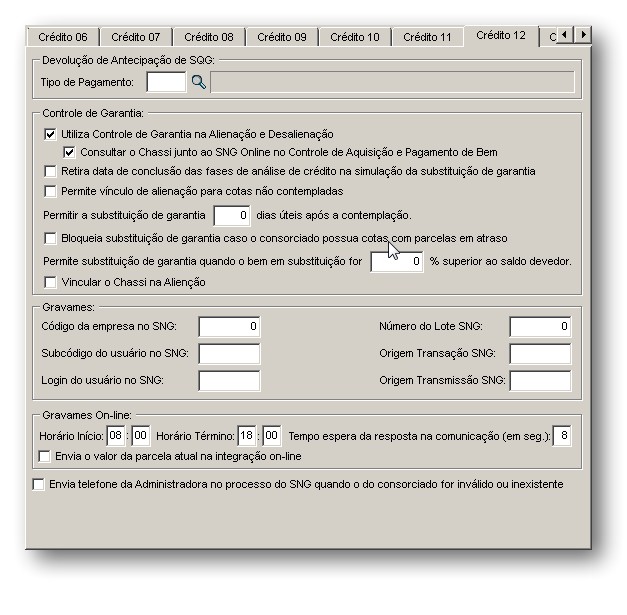Viewport: 627px width, 615px height.
Task: Click the Horário Início hour field
Action: point(116,436)
